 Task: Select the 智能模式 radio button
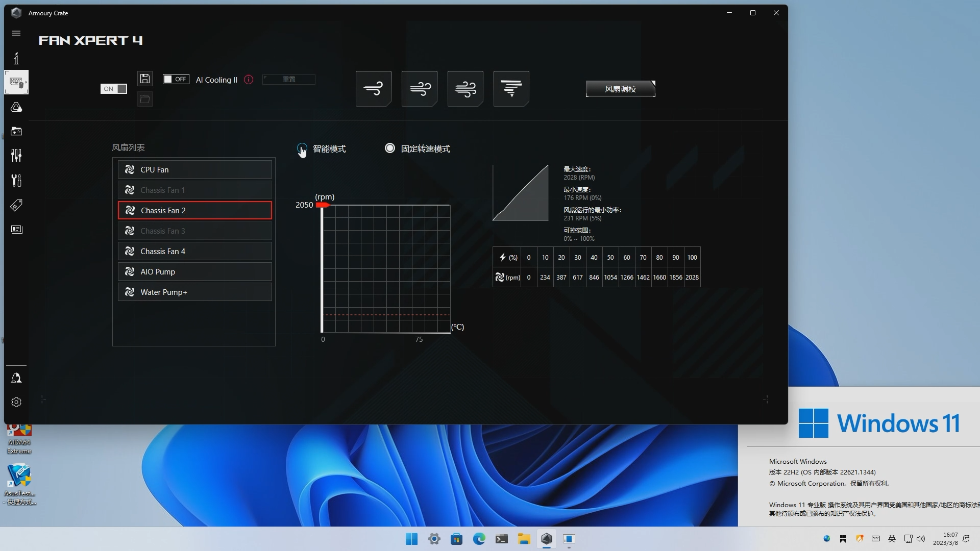tap(302, 148)
